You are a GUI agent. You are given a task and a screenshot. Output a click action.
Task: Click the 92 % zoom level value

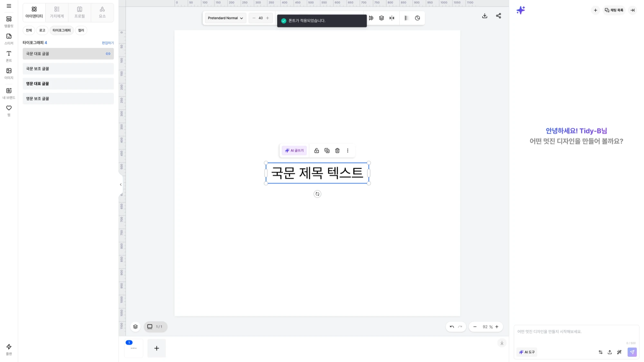pos(488,327)
